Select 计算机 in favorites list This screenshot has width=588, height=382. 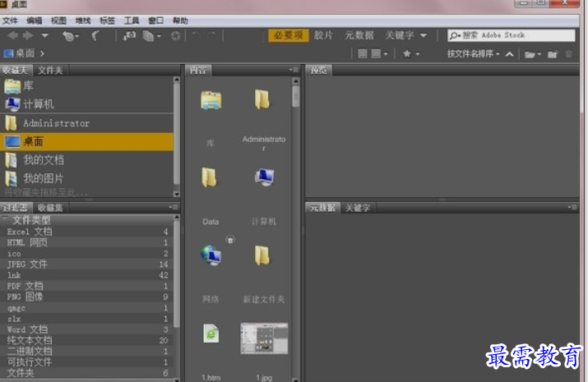[x=87, y=104]
